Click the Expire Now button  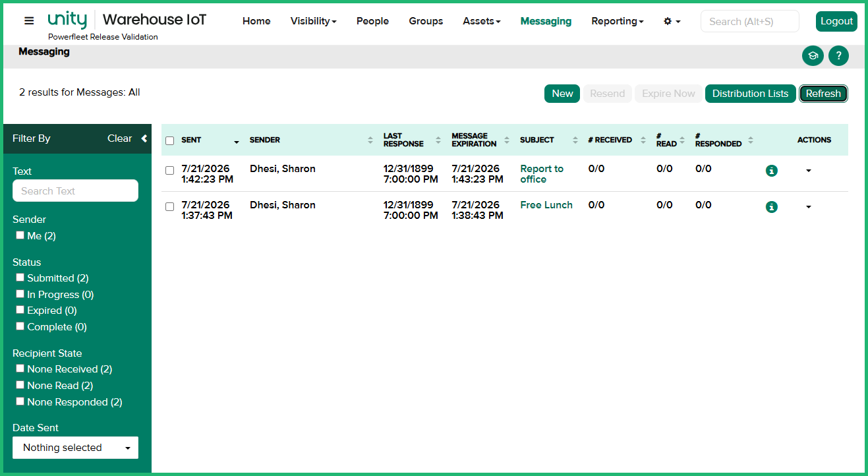pos(668,94)
